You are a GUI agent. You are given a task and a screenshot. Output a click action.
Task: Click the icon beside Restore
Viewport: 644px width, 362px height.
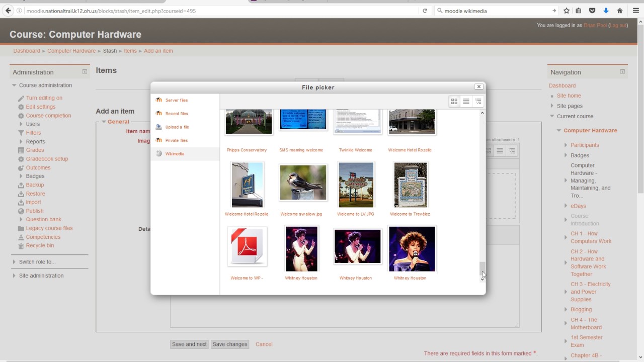coord(21,194)
